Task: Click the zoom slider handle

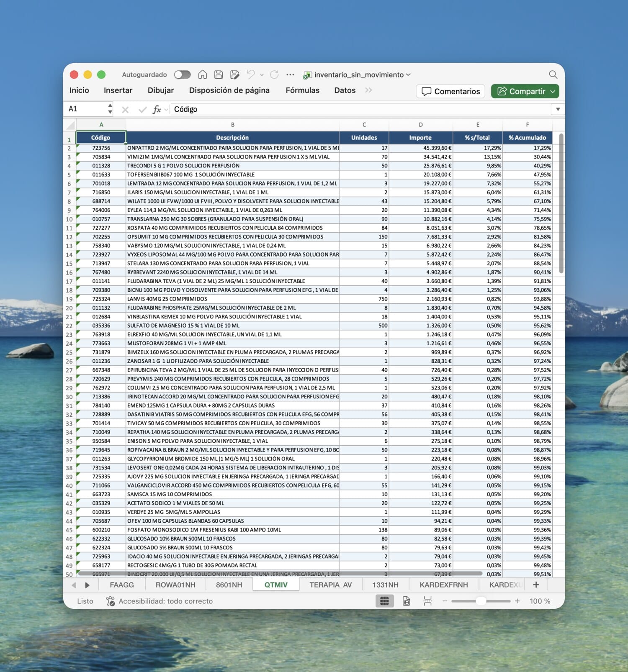Action: pos(481,601)
